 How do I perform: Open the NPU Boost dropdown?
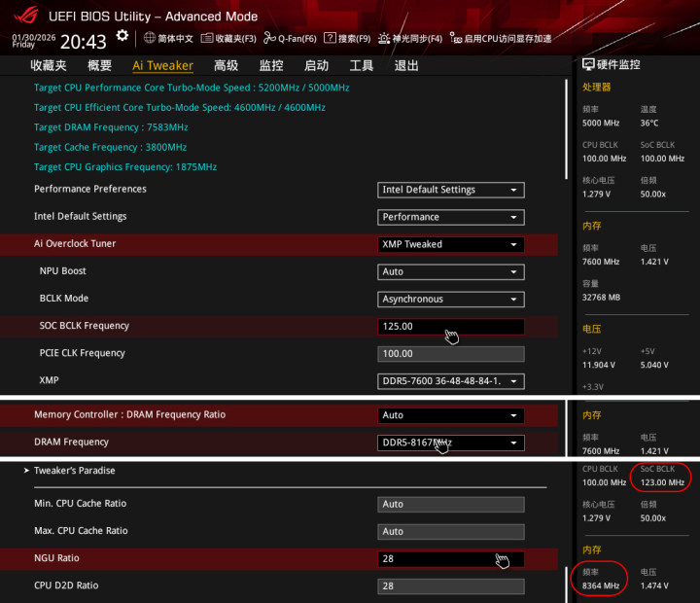point(451,271)
